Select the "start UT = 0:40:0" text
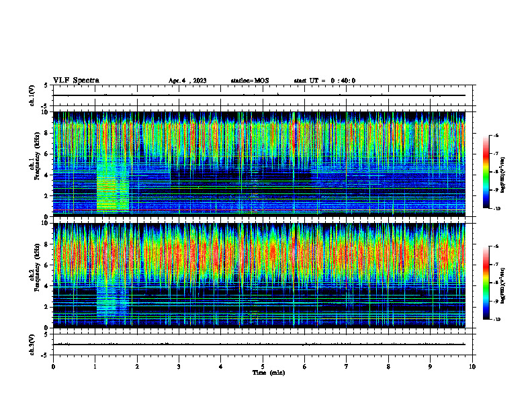 (324, 81)
